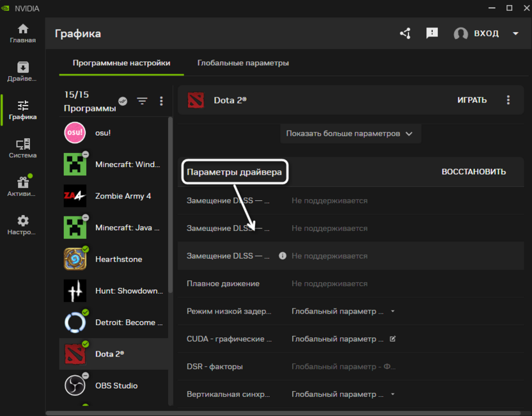Click ВОССТАНОВИТЬ restore button
The width and height of the screenshot is (532, 416).
pos(474,172)
